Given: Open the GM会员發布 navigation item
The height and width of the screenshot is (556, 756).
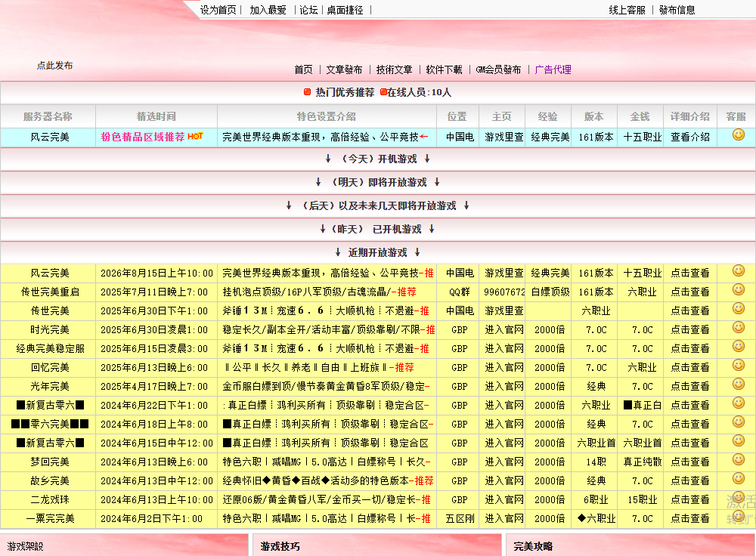Looking at the screenshot, I should point(498,69).
